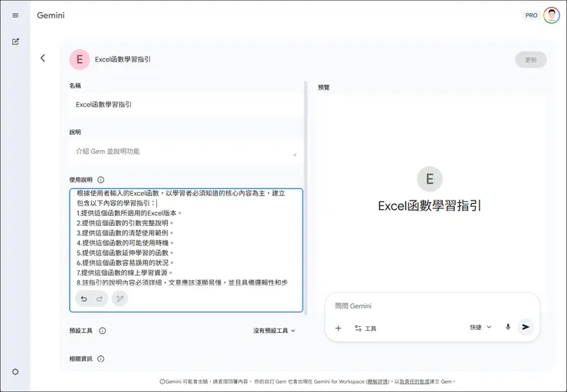Viewport: 567px width, 392px height.
Task: Rewrite instructions with the magic wand
Action: (x=120, y=299)
